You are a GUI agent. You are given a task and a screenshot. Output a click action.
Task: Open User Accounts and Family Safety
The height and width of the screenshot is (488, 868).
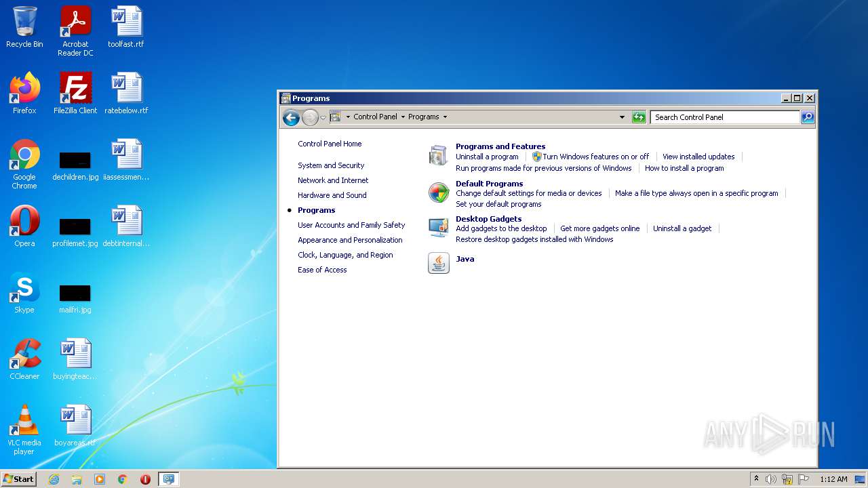[351, 225]
